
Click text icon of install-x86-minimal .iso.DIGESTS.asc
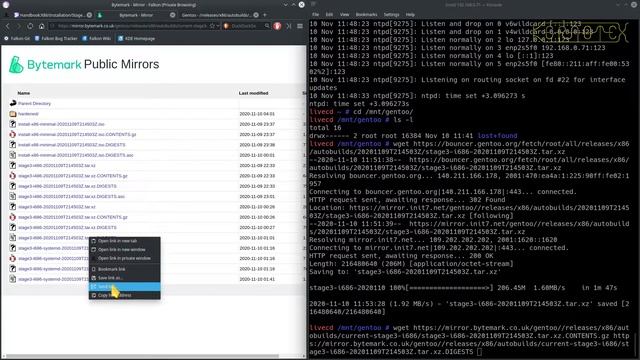[x=13, y=155]
